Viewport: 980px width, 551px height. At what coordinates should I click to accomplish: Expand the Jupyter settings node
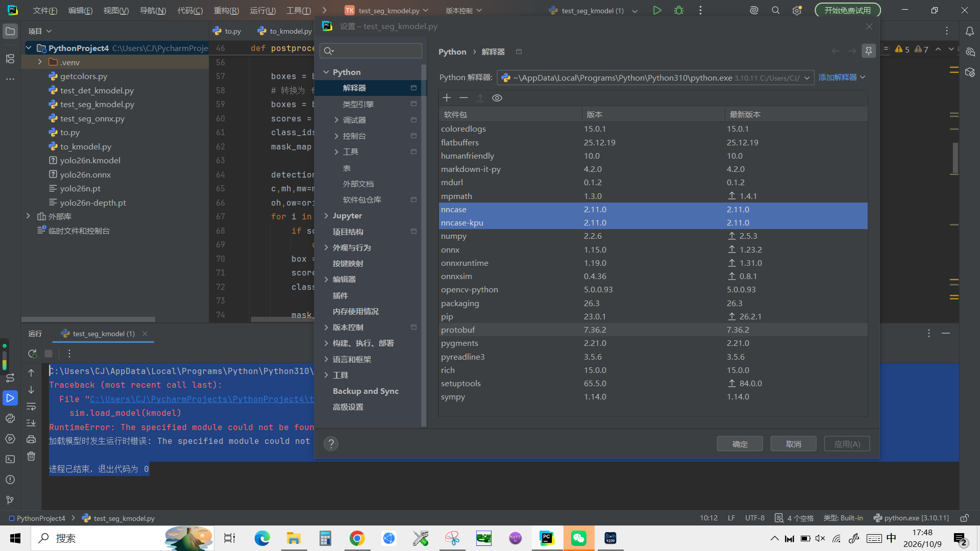click(326, 216)
